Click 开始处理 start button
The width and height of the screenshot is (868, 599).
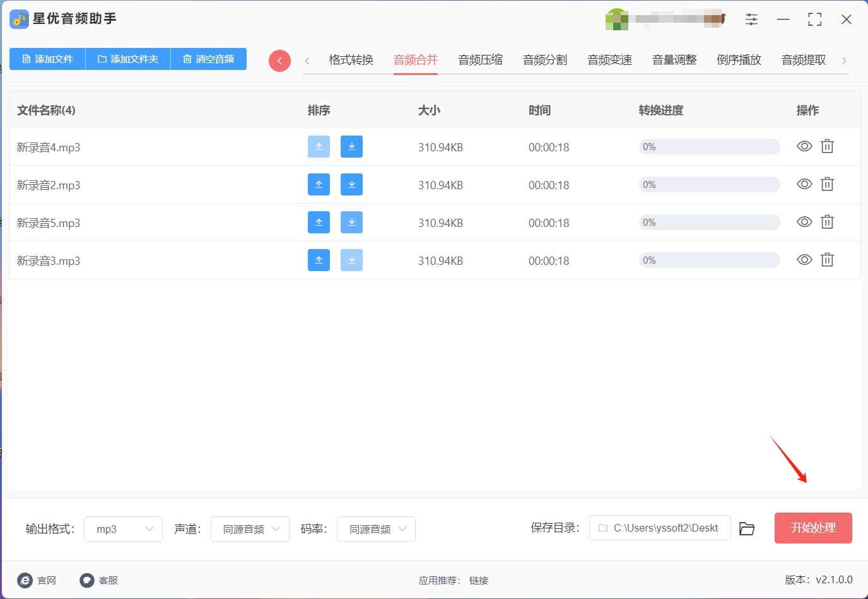point(813,528)
